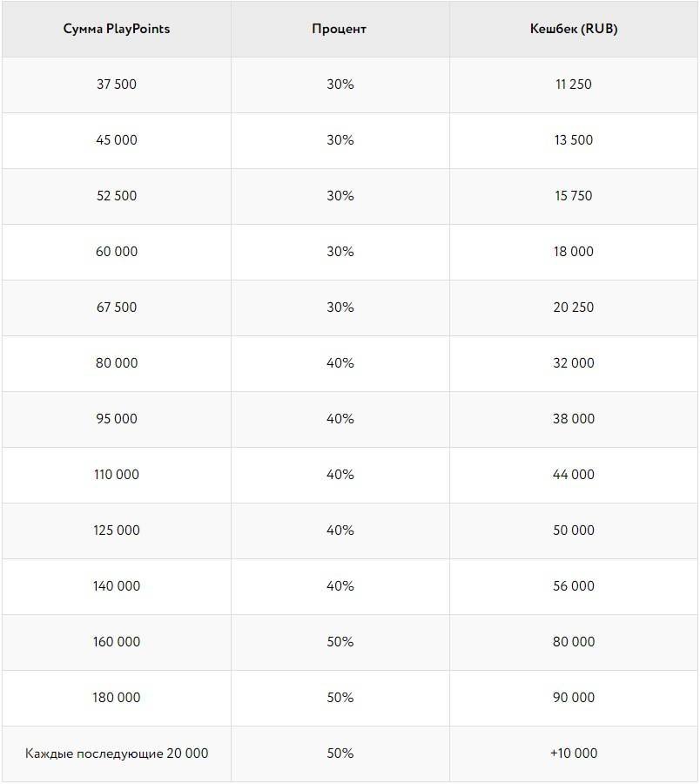Select the 37 500 PlayPoints cell
The height and width of the screenshot is (784, 700).
click(117, 84)
